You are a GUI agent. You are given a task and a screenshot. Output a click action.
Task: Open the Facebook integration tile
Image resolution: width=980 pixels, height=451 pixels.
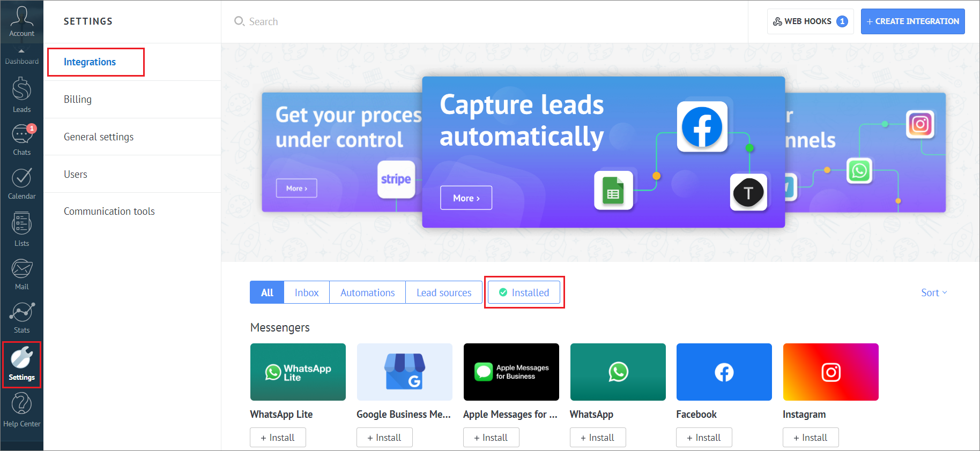[724, 372]
